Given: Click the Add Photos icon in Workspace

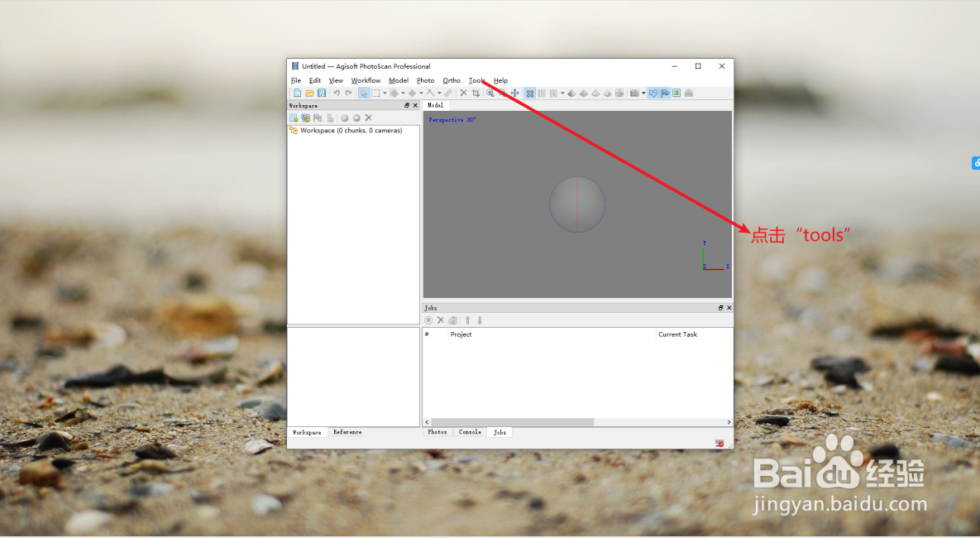Looking at the screenshot, I should tap(306, 118).
